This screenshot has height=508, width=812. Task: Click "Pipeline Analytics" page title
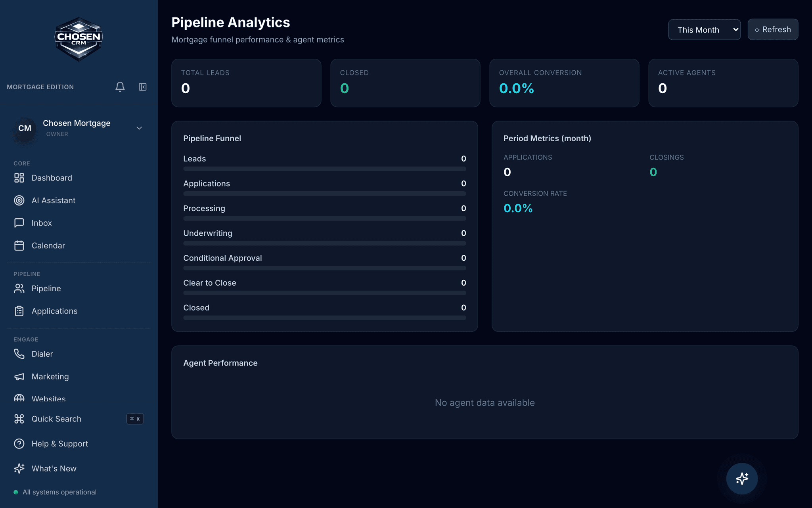point(231,22)
